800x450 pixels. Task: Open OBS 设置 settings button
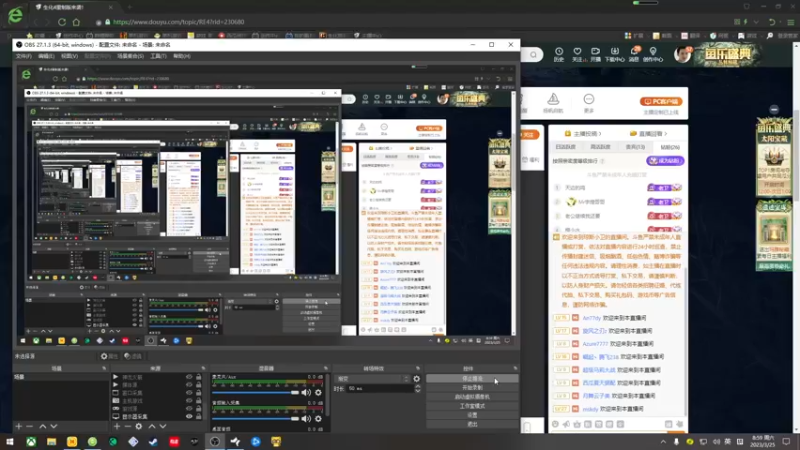[472, 415]
